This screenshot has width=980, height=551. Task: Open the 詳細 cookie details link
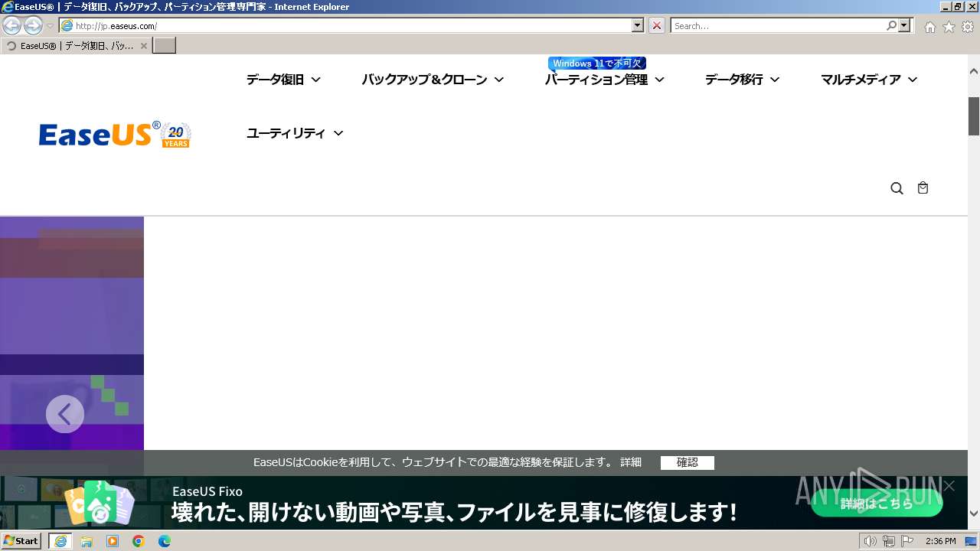(x=631, y=462)
